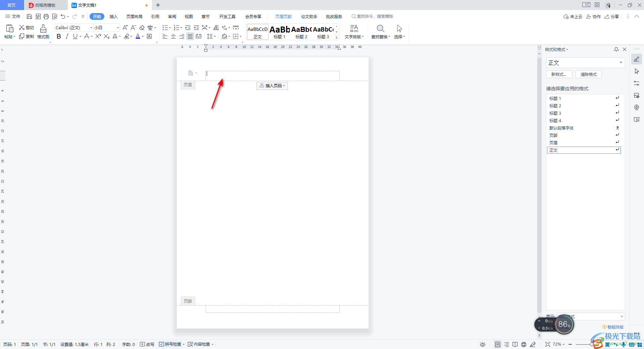Undo the last action
The height and width of the screenshot is (349, 644).
pyautogui.click(x=63, y=16)
